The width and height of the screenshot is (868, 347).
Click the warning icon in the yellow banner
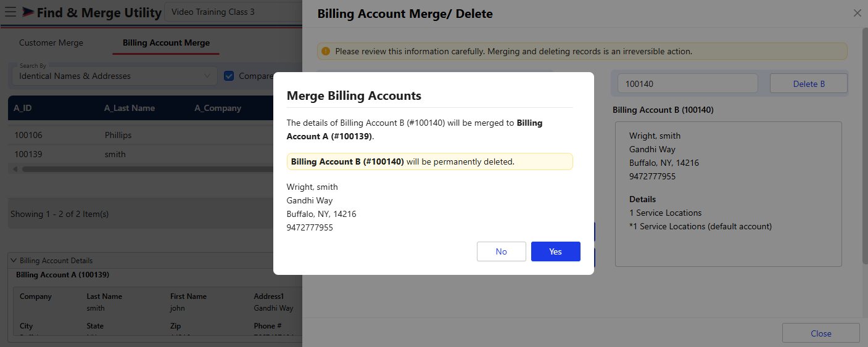(x=326, y=51)
